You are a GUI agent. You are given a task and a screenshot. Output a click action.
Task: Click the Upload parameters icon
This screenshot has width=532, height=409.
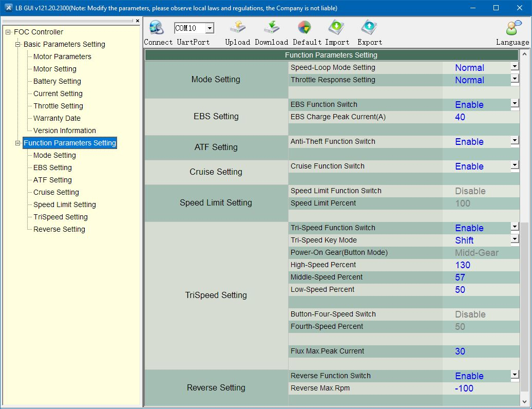pos(237,28)
